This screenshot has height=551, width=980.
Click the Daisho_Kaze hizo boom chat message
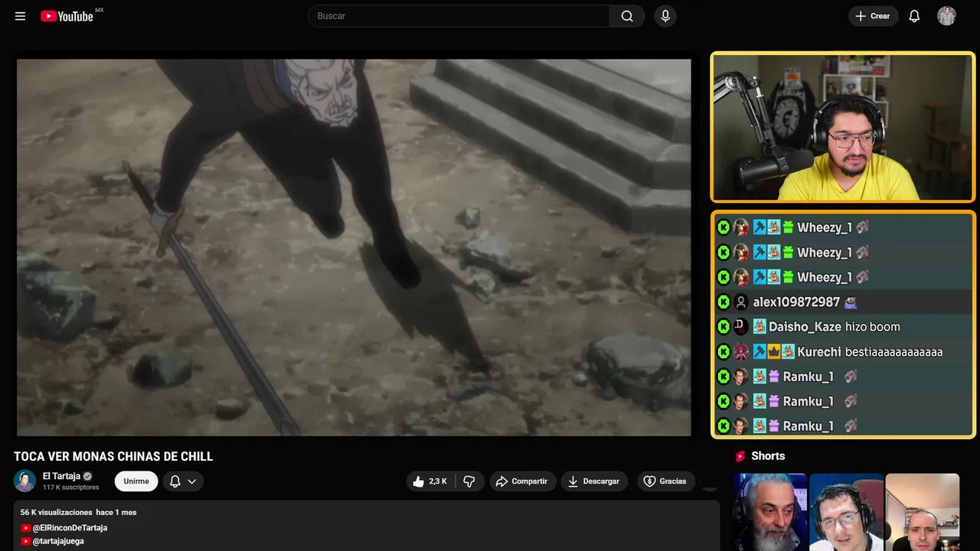844,327
